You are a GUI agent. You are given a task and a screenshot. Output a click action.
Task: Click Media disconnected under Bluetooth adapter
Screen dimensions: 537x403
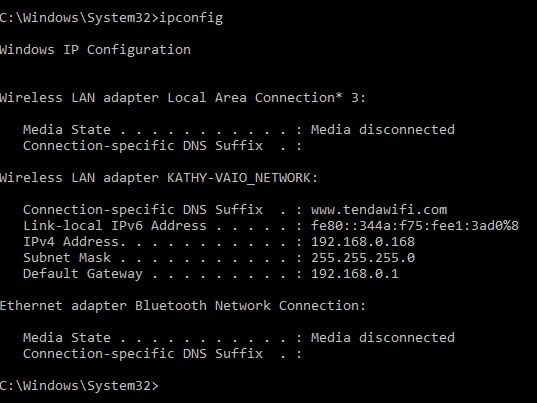[383, 338]
